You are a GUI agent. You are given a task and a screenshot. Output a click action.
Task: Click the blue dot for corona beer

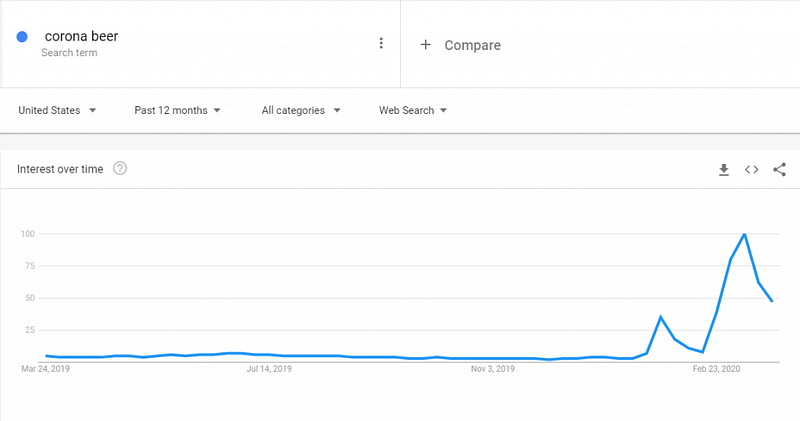(22, 38)
